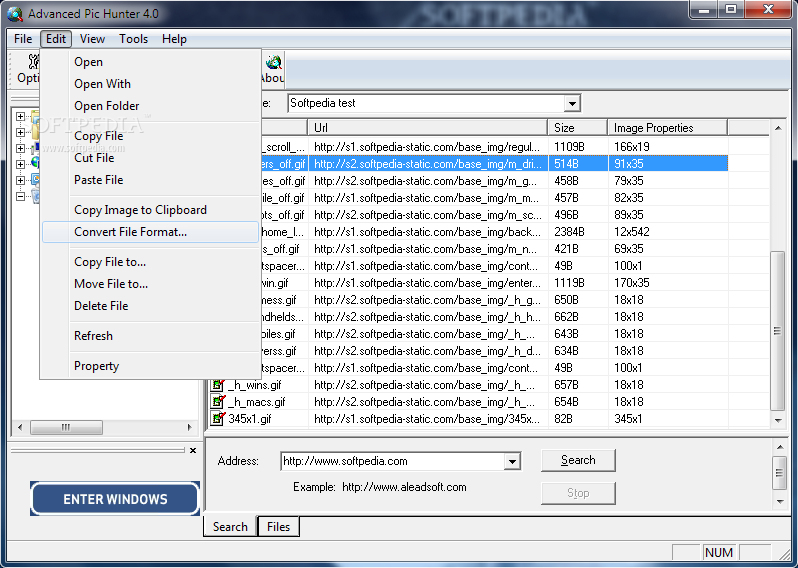This screenshot has height=568, width=798.
Task: Select Delete File menu entry
Action: pos(151,305)
